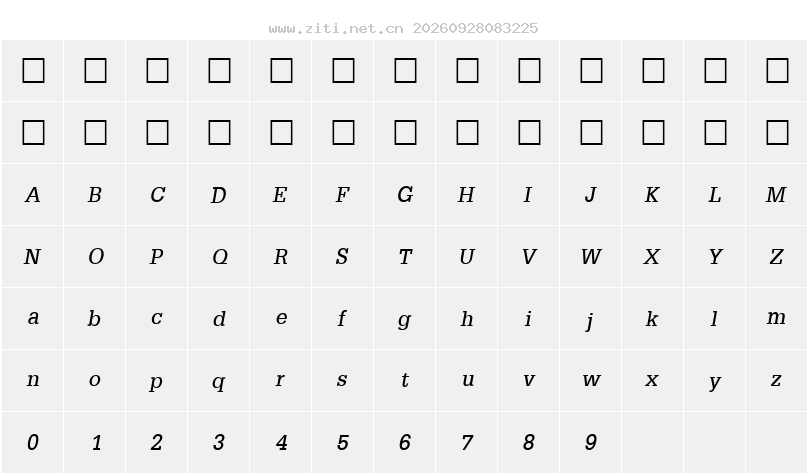Click the uppercase Z glyph
Image resolution: width=808 pixels, height=476 pixels.
pyautogui.click(x=776, y=257)
